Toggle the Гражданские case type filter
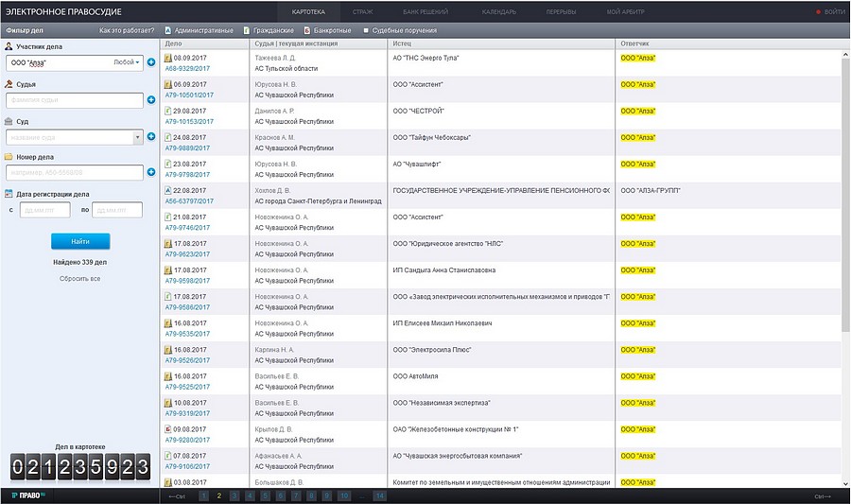 (x=269, y=30)
